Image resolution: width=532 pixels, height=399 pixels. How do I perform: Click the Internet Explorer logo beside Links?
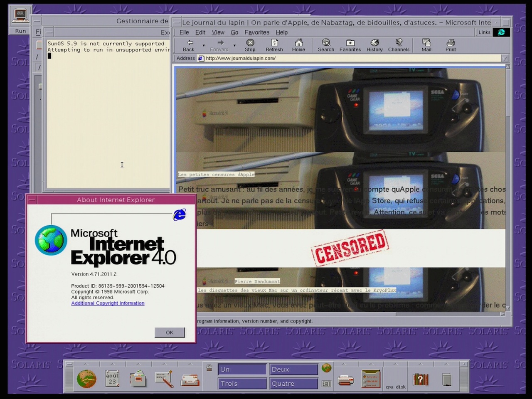pos(501,32)
